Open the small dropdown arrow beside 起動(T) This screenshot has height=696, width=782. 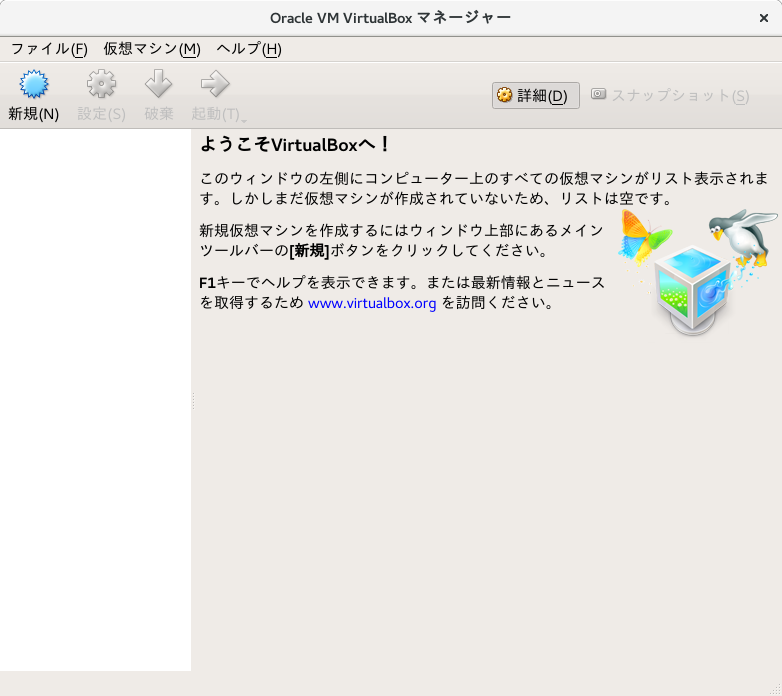[243, 121]
